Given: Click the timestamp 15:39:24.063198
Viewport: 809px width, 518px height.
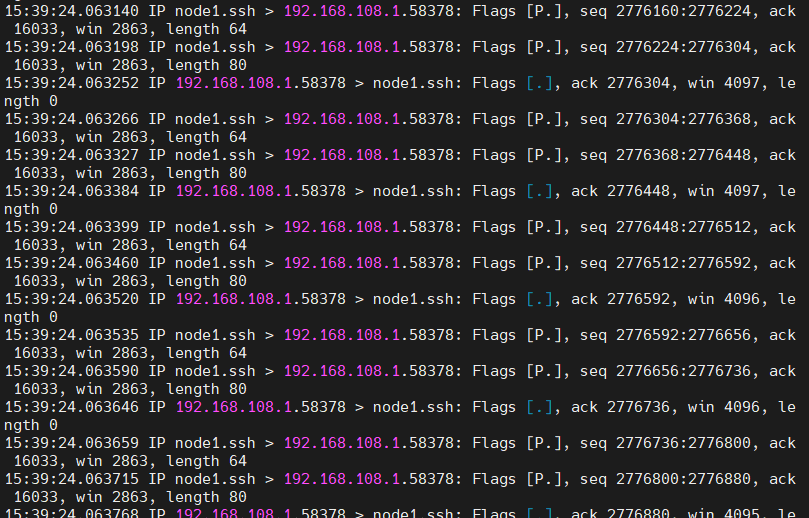Looking at the screenshot, I should point(72,47).
